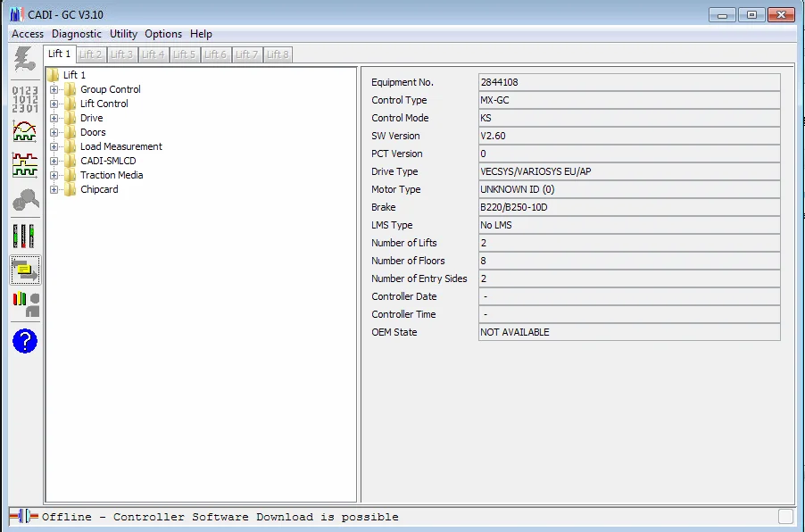Click the Control Mode field KS
Viewport: 805px width, 532px height.
coord(629,118)
